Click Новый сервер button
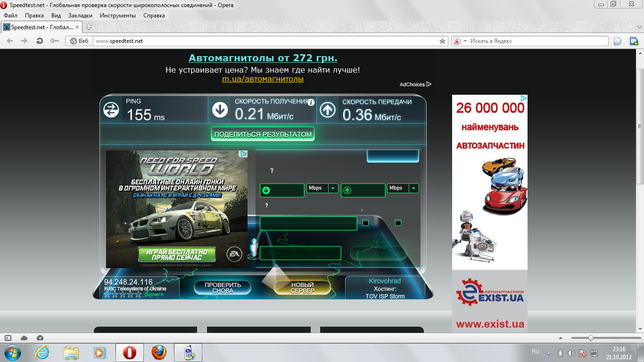Viewport: 644px width, 362px height. pos(302,288)
